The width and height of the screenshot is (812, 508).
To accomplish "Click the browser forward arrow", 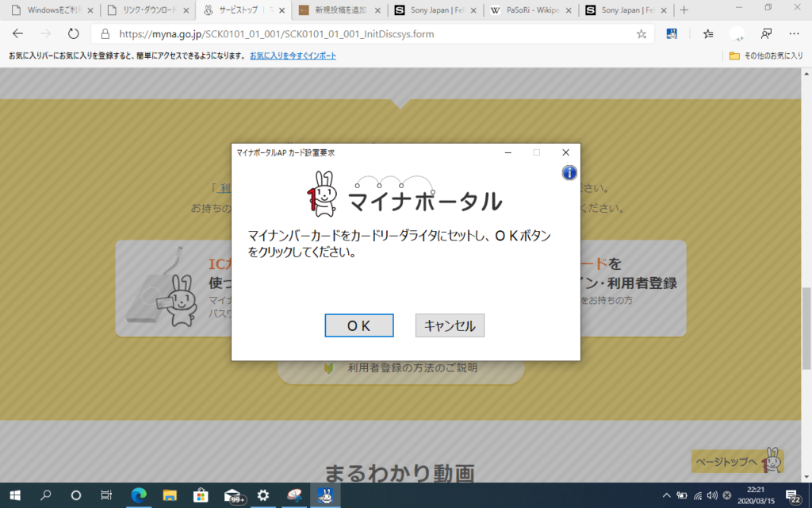I will point(45,33).
